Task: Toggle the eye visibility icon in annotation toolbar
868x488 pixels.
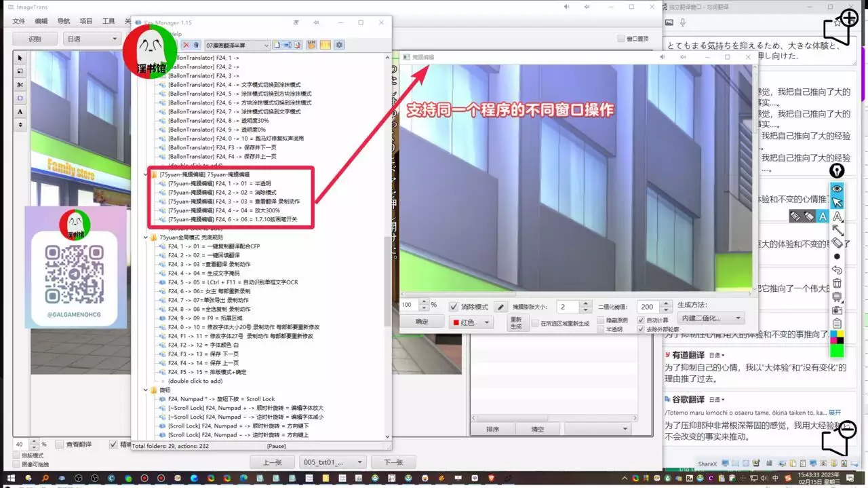Action: [x=837, y=188]
